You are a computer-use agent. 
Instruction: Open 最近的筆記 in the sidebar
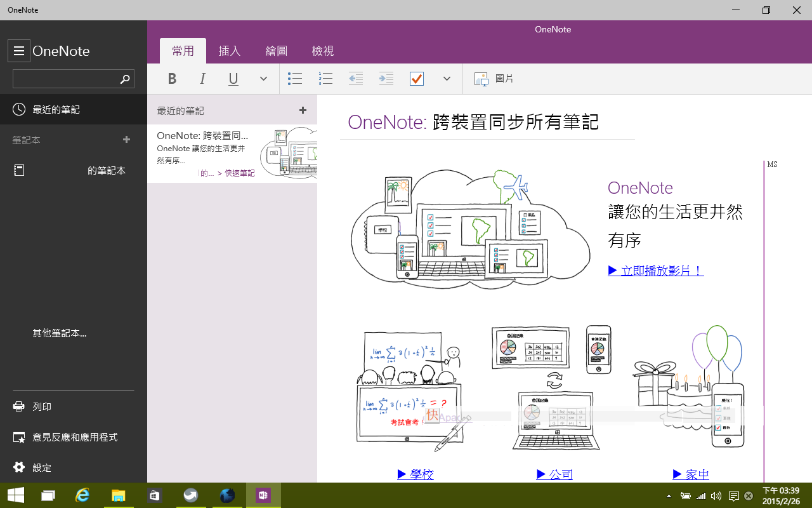pyautogui.click(x=74, y=109)
